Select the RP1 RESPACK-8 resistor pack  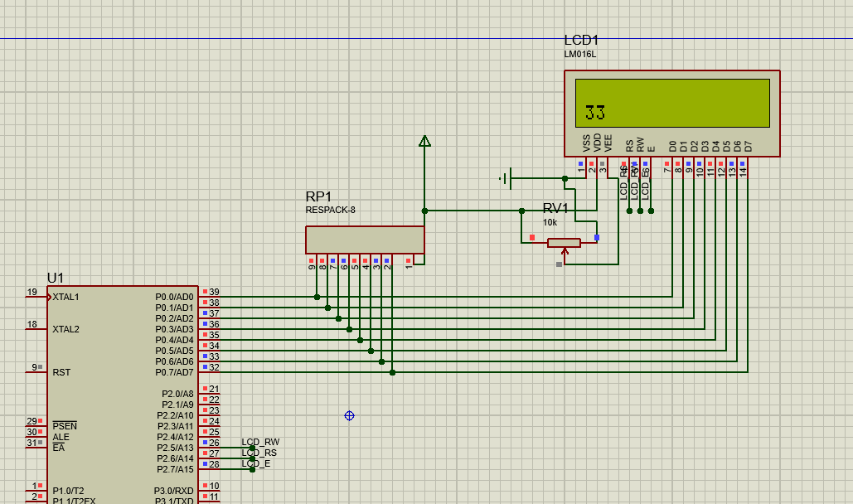coord(365,240)
